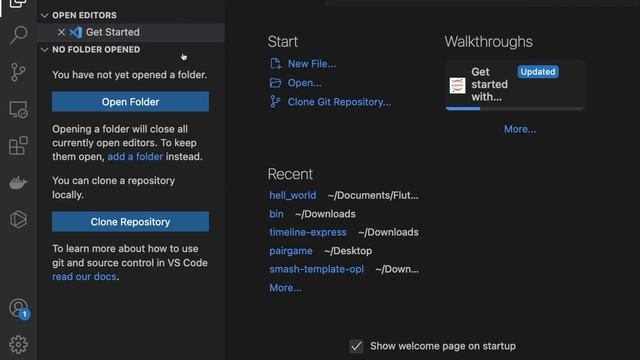Open the recent bin folder
Image resolution: width=640 pixels, height=360 pixels.
(276, 214)
